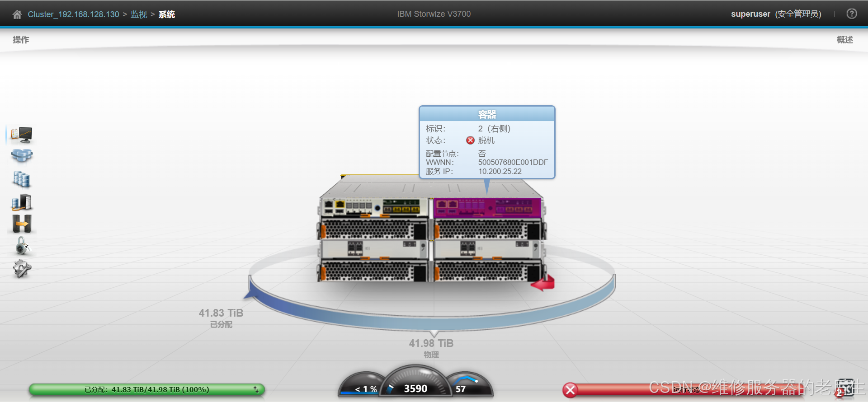Select the 系统 breadcrumb item
The image size is (868, 402).
[x=167, y=14]
